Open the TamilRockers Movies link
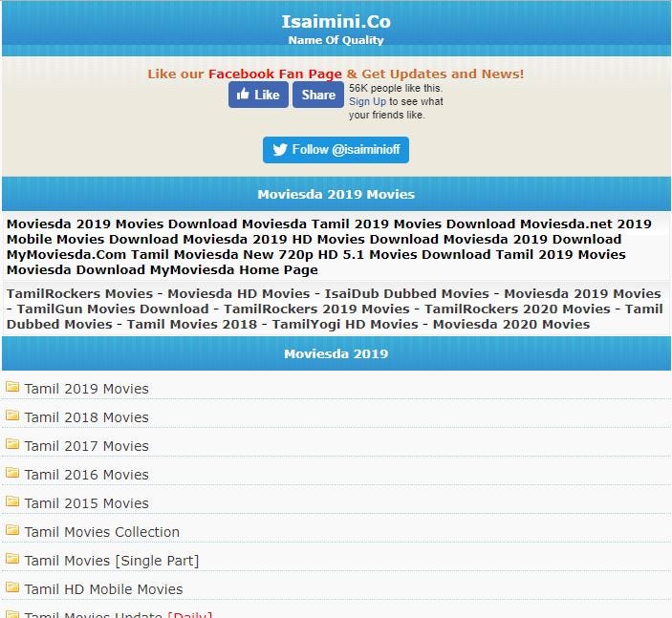672x618 pixels. [79, 294]
